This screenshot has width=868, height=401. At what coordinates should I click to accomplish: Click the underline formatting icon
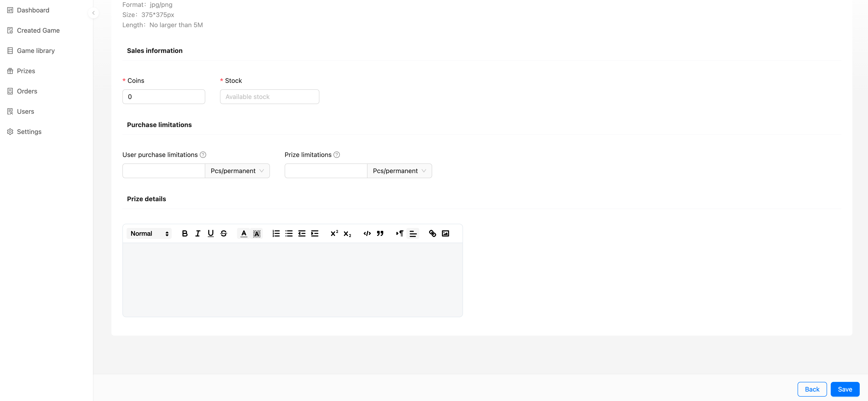tap(211, 233)
